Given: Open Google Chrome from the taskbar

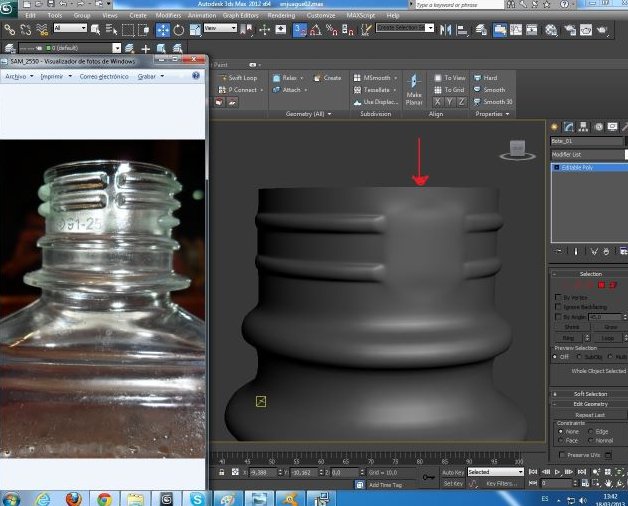Looking at the screenshot, I should [x=104, y=499].
